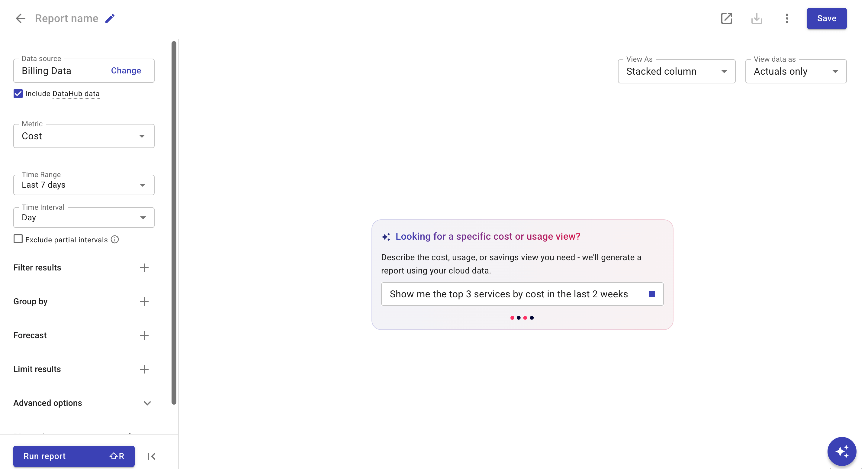
Task: Open the three-dot more options menu
Action: (787, 18)
